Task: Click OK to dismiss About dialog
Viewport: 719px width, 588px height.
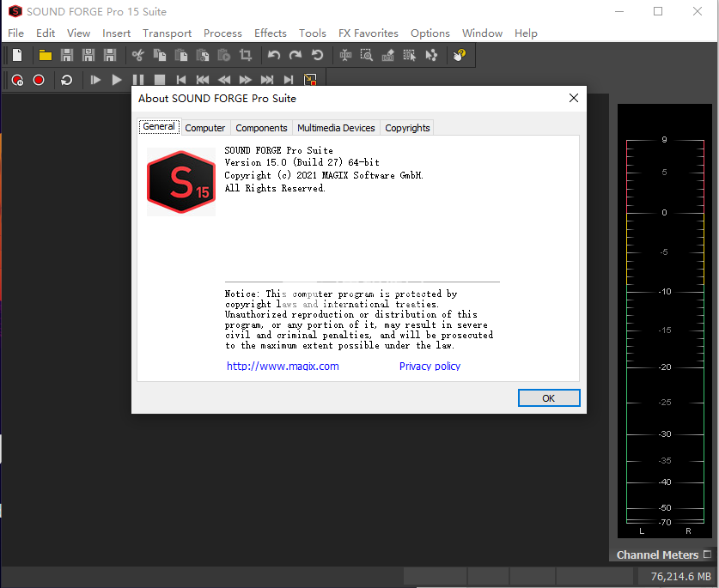Action: click(549, 398)
